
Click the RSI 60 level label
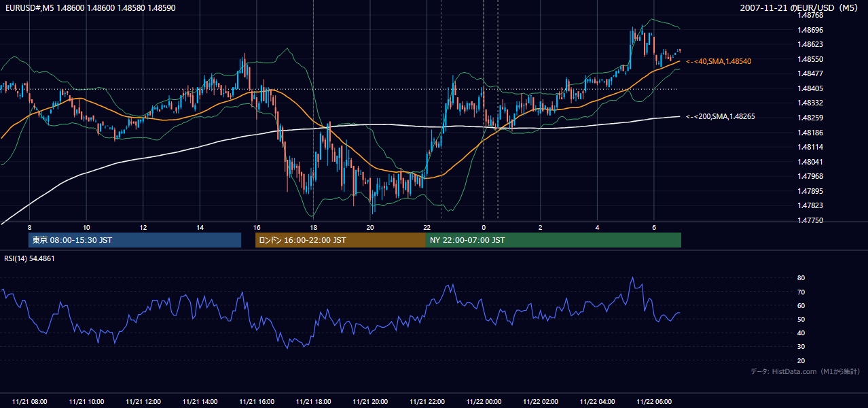[801, 305]
